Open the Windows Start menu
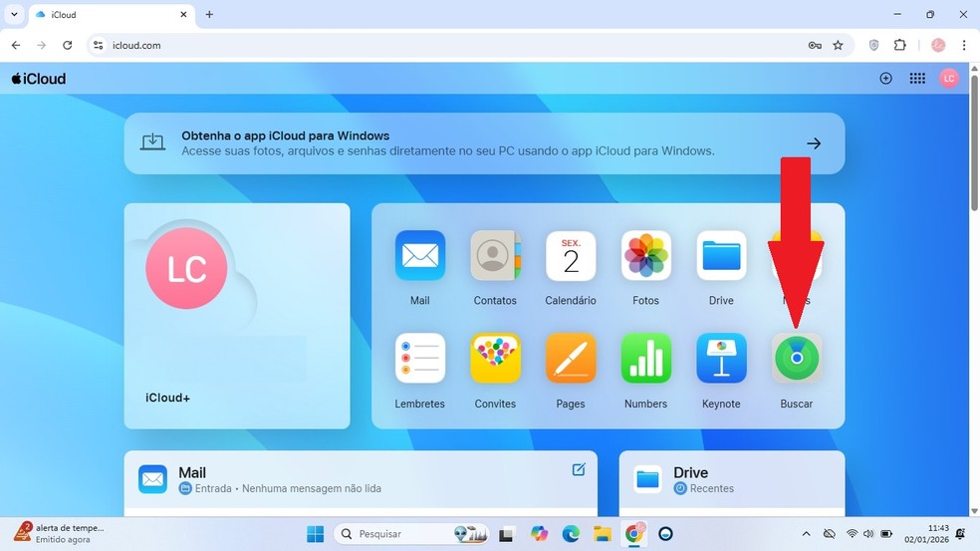980x551 pixels. [x=315, y=533]
